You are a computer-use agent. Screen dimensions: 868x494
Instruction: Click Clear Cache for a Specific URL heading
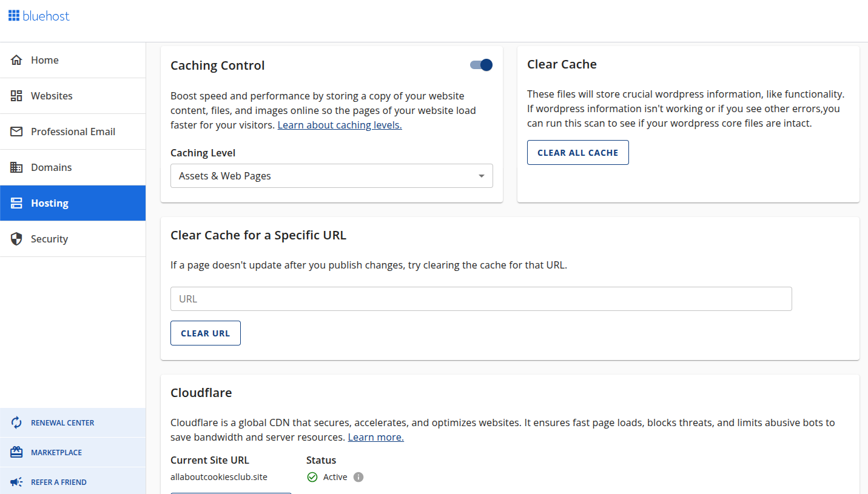click(x=258, y=235)
